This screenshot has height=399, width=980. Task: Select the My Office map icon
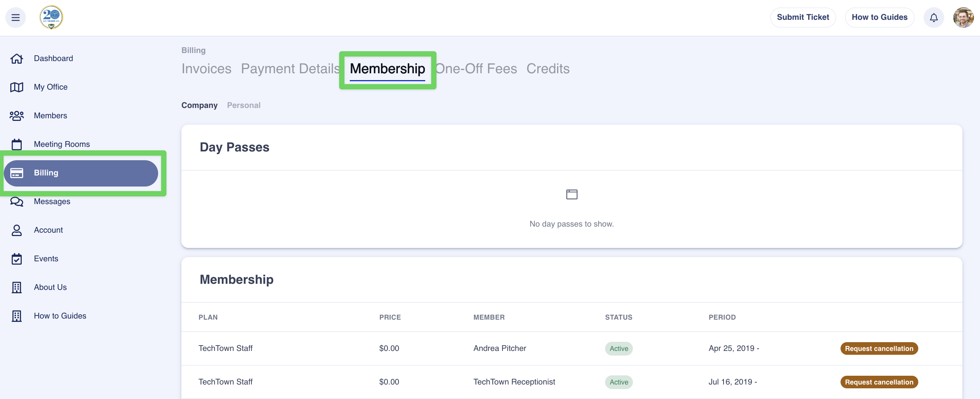[x=17, y=87]
